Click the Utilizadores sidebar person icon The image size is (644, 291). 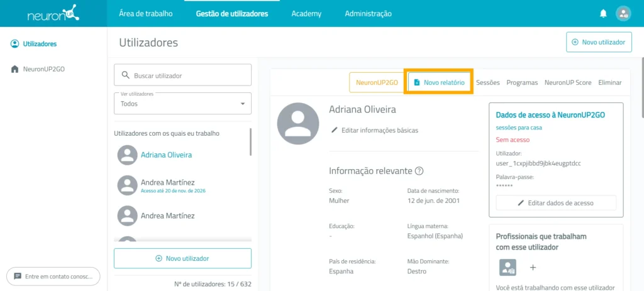point(15,43)
